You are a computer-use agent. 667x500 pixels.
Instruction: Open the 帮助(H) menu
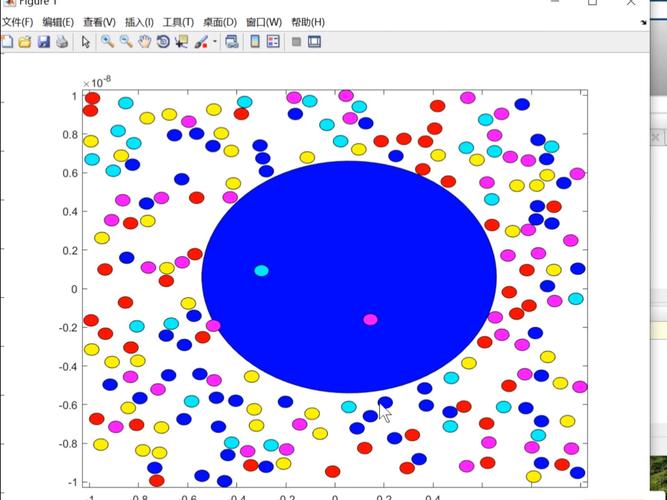(x=308, y=22)
